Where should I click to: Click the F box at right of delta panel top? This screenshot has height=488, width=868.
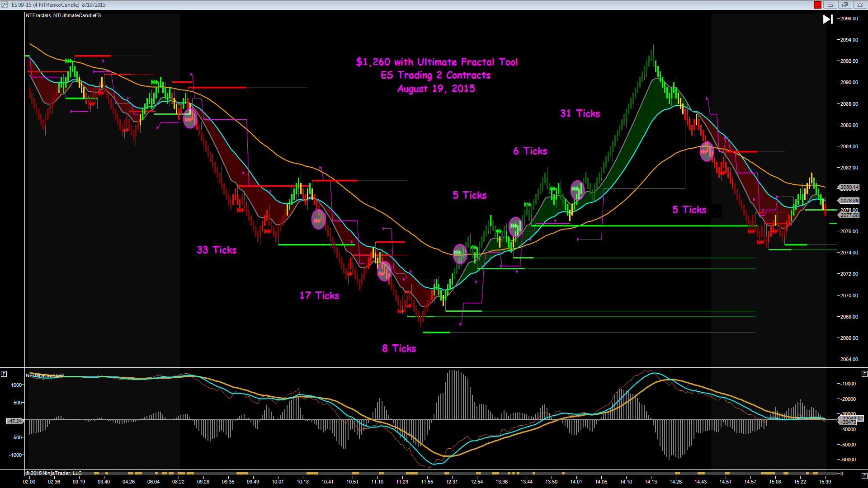864,374
